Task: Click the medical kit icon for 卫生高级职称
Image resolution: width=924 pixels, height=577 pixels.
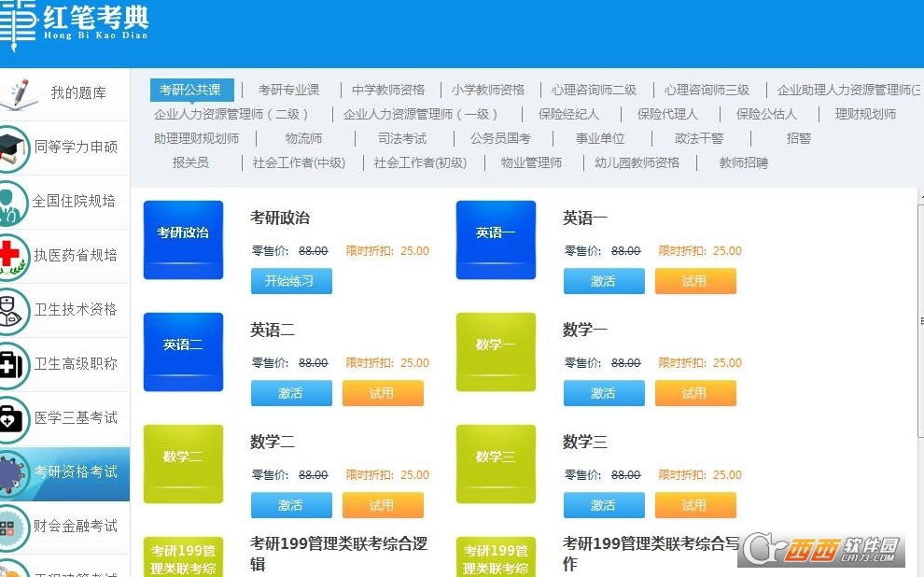Action: 13,365
